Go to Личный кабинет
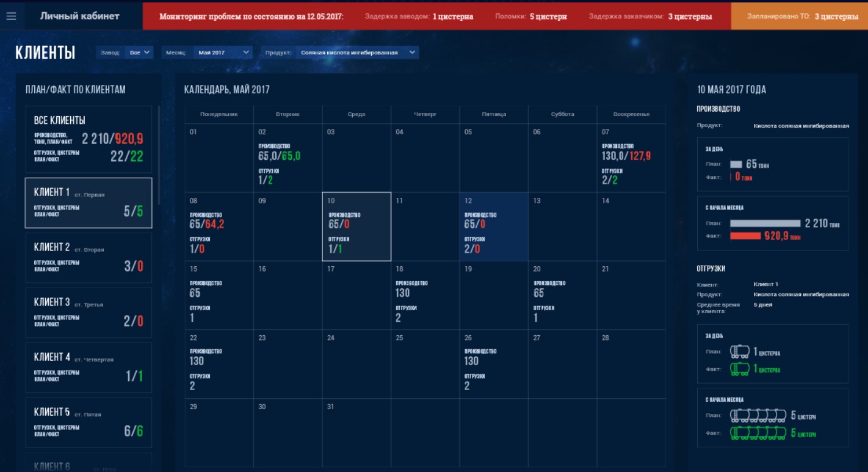This screenshot has width=868, height=472. point(80,16)
